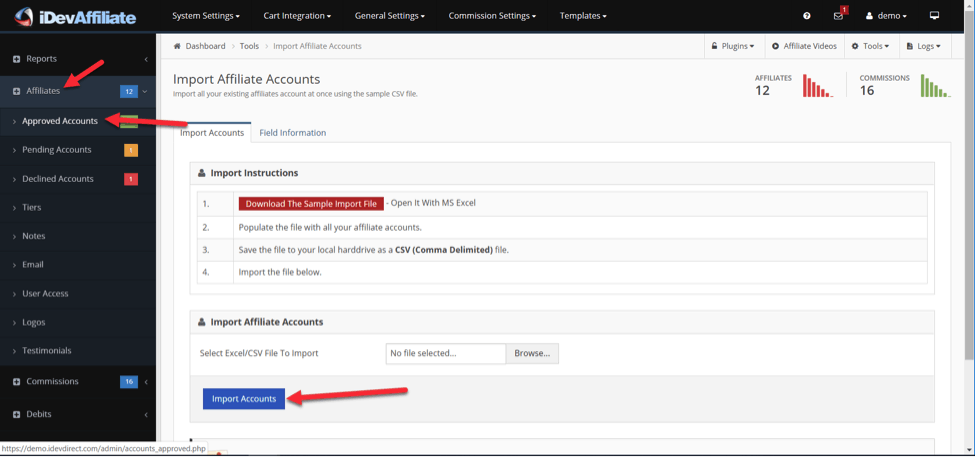Click the green commissions bar chart
975x457 pixels.
[x=936, y=86]
